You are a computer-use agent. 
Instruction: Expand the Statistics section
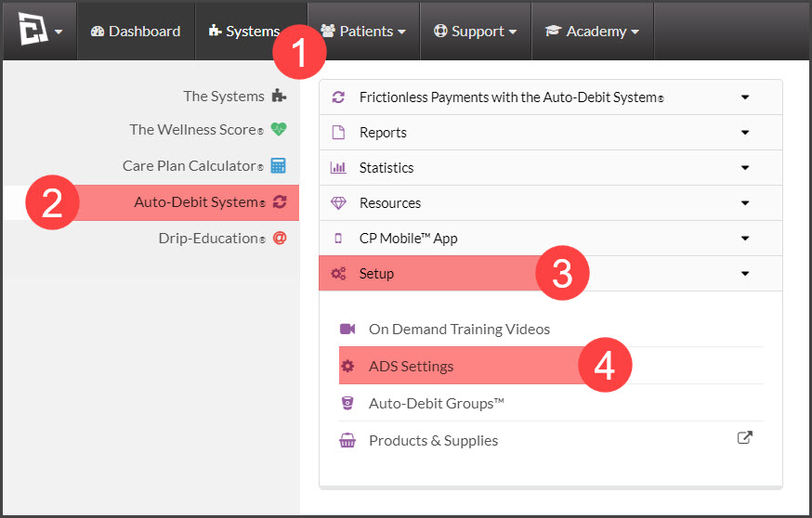coord(551,168)
